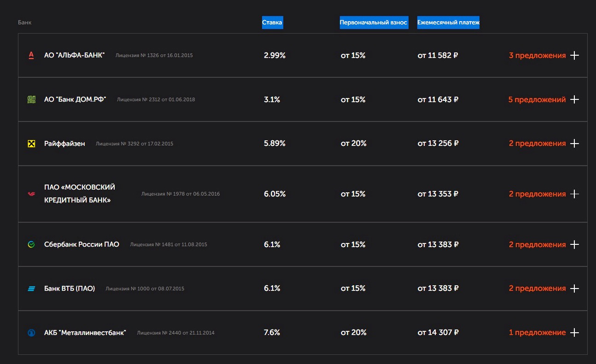
Task: Click payment от 13 353 ₽
Action: click(438, 194)
